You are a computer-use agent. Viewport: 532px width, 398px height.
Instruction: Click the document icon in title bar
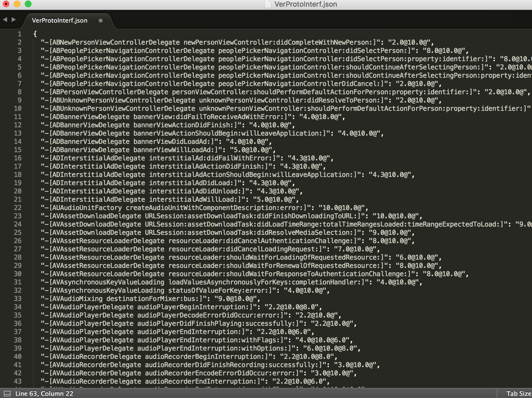click(268, 4)
